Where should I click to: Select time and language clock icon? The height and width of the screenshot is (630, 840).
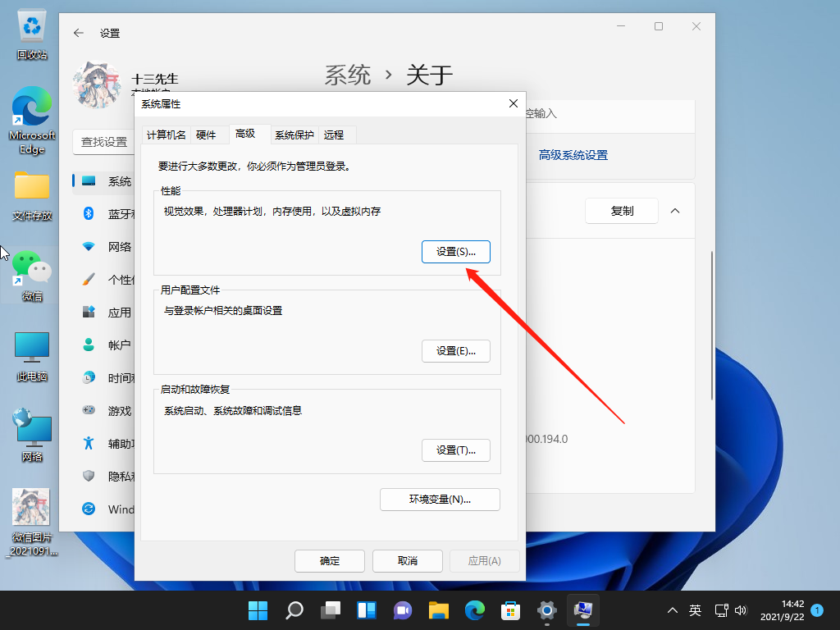(x=89, y=377)
